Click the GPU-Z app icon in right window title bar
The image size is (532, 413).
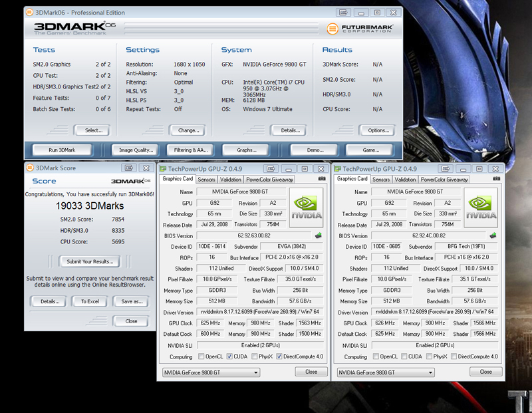pos(338,169)
